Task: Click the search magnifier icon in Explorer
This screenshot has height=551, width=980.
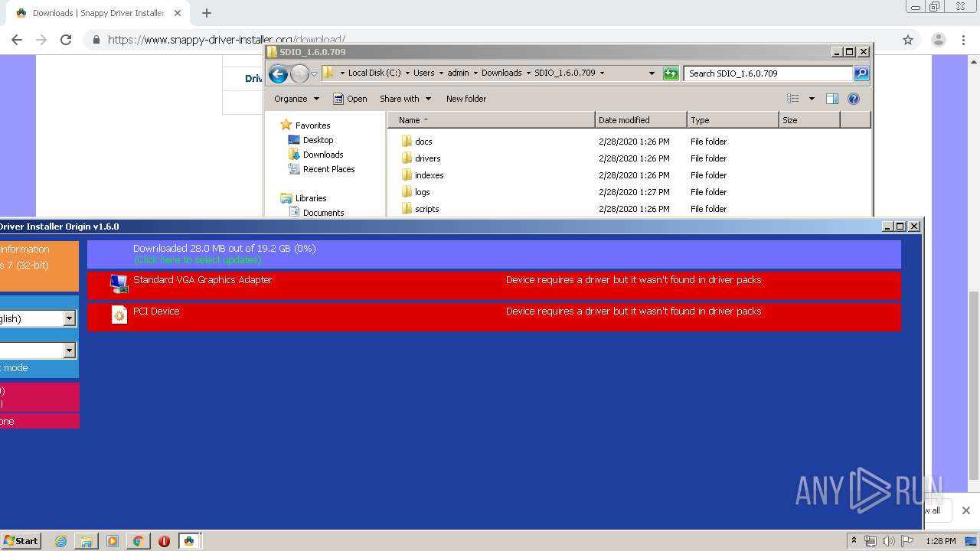Action: click(861, 73)
